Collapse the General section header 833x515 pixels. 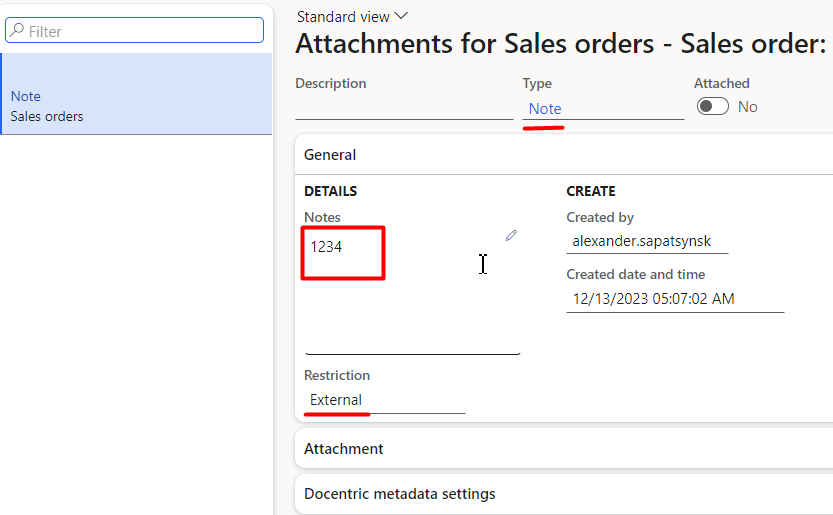click(564, 155)
